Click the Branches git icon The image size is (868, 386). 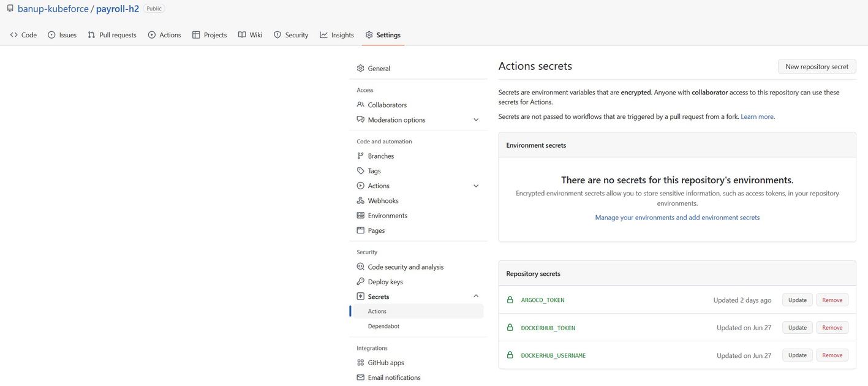360,156
